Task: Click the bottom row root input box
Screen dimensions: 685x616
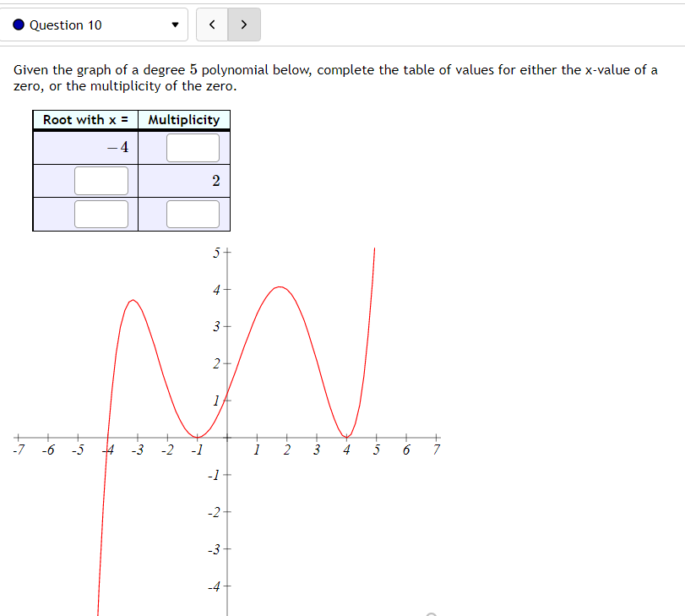Action: [101, 213]
